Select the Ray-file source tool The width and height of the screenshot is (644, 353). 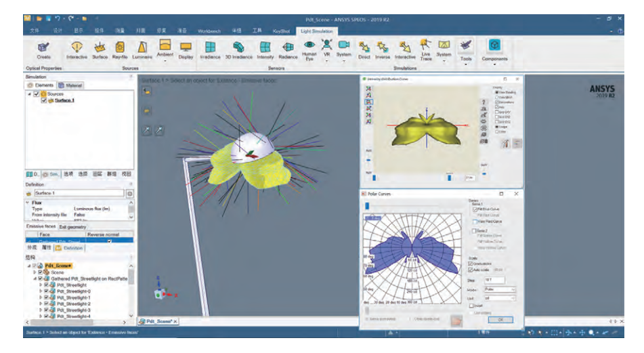click(120, 48)
